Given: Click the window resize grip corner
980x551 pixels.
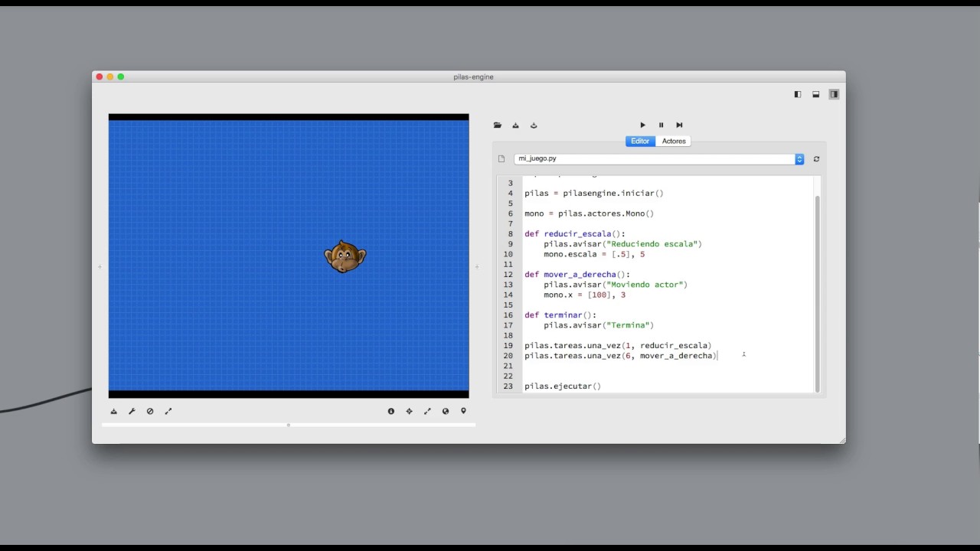Looking at the screenshot, I should [842, 440].
